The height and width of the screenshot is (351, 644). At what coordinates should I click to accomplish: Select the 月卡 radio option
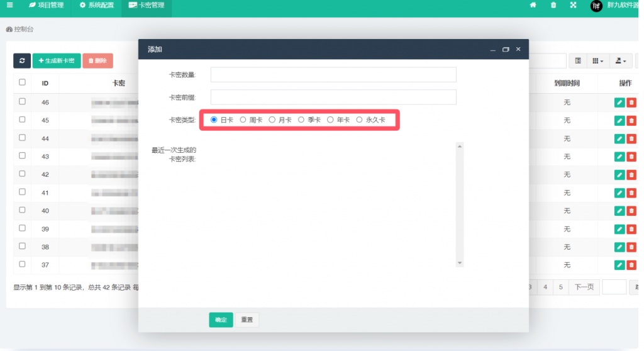coord(272,120)
